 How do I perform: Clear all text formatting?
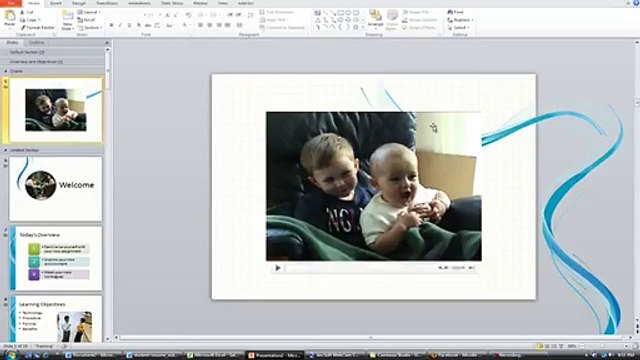[x=188, y=15]
